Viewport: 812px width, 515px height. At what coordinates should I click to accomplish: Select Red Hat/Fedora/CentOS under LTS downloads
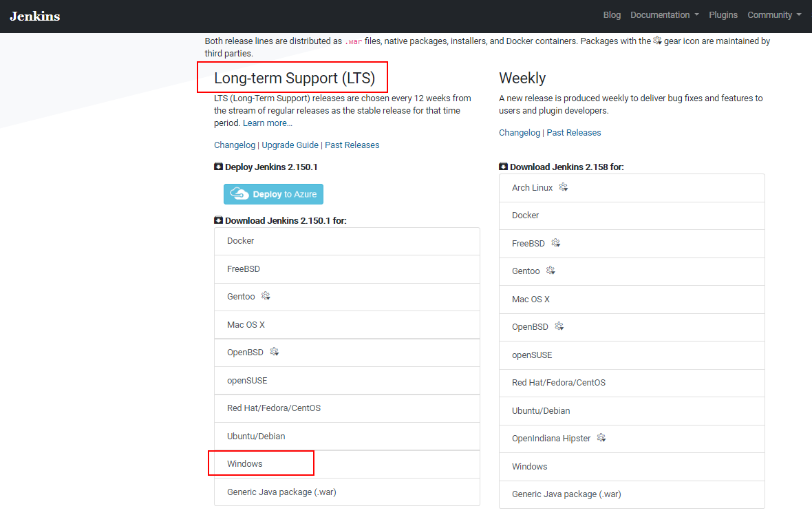347,408
